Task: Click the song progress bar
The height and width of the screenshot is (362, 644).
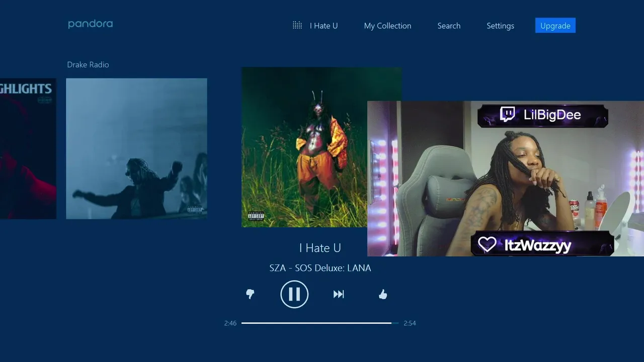Action: pos(320,323)
